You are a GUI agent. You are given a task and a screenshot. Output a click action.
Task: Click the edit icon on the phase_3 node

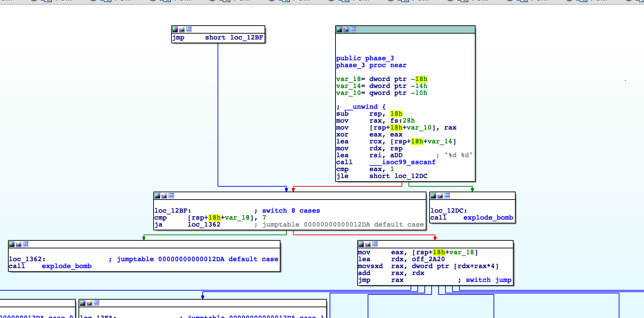coord(346,29)
